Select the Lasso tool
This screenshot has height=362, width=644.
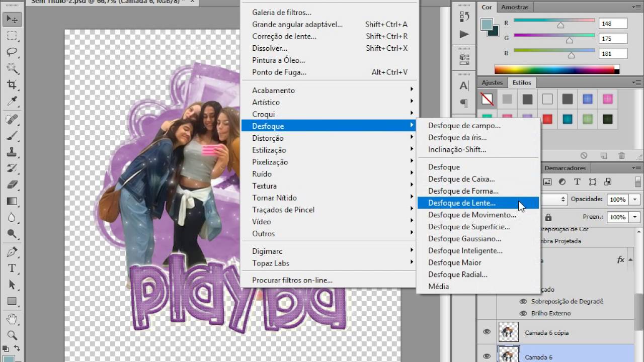coord(12,52)
